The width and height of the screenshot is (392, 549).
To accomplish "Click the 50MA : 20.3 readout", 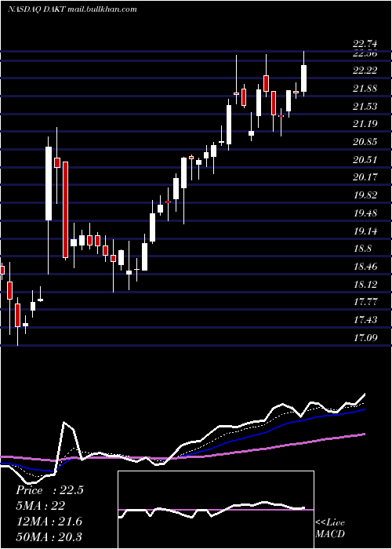I will [x=49, y=536].
